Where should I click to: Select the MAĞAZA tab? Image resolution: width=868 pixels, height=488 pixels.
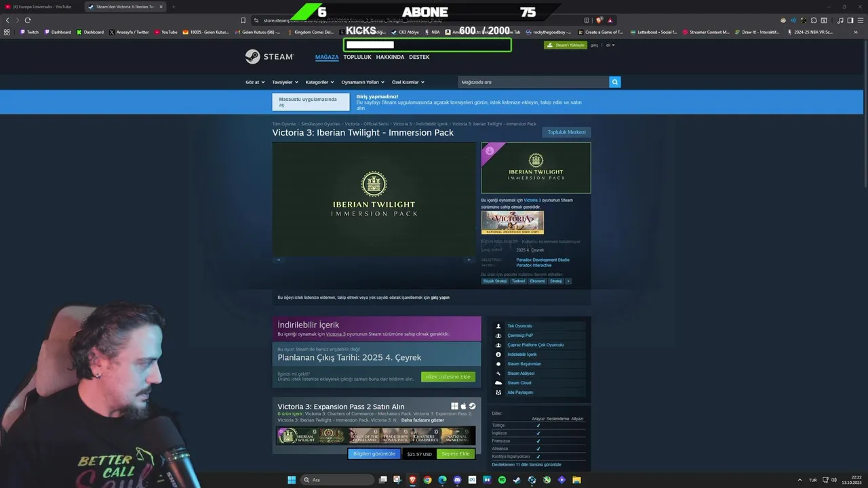click(x=327, y=57)
